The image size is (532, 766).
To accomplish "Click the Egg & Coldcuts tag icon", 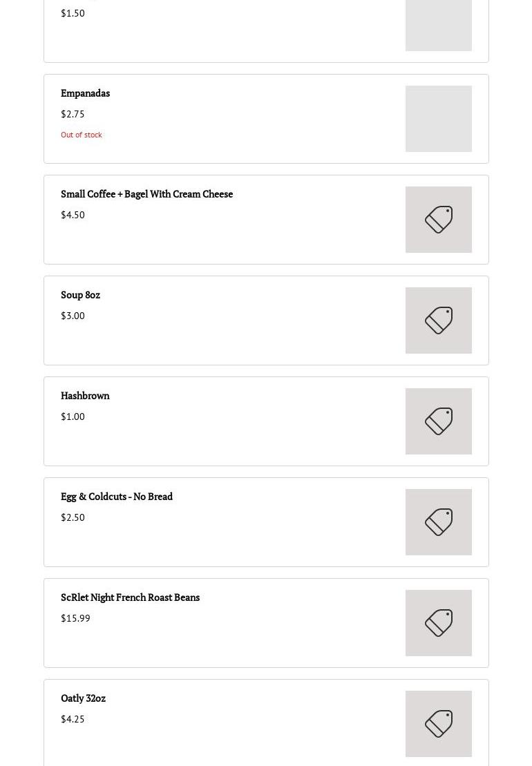I will pyautogui.click(x=439, y=522).
